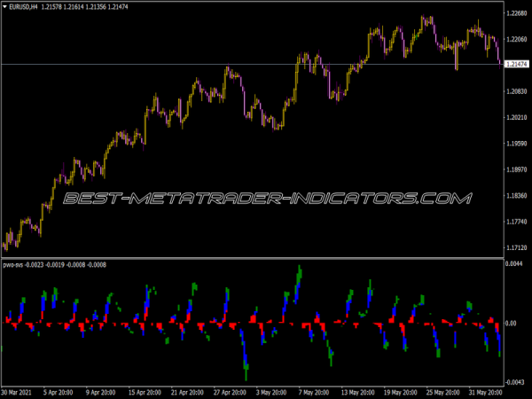Click the 0.00 indicator zero level label
Screen dimensions: 532x399
click(511, 324)
